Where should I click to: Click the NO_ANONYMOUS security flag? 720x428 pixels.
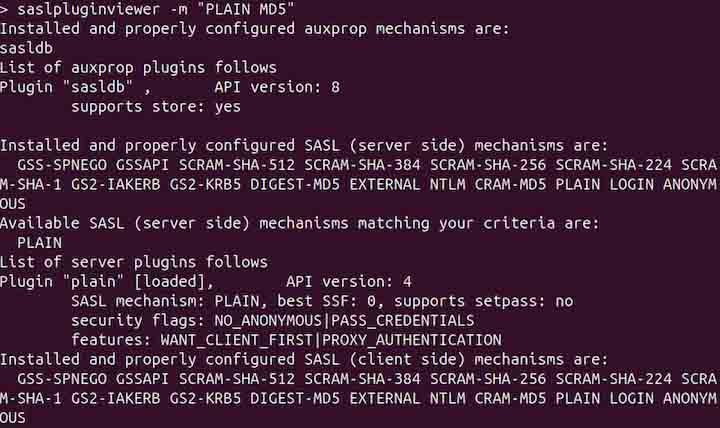point(268,320)
